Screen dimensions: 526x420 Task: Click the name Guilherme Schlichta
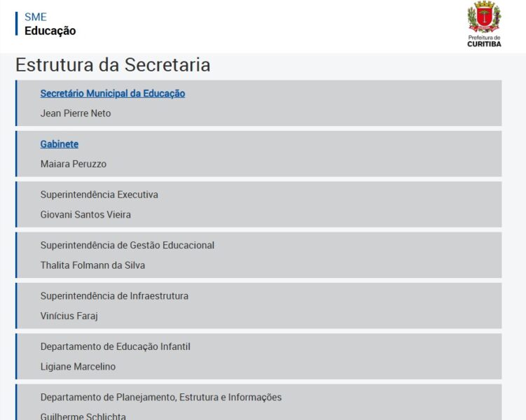coord(83,416)
